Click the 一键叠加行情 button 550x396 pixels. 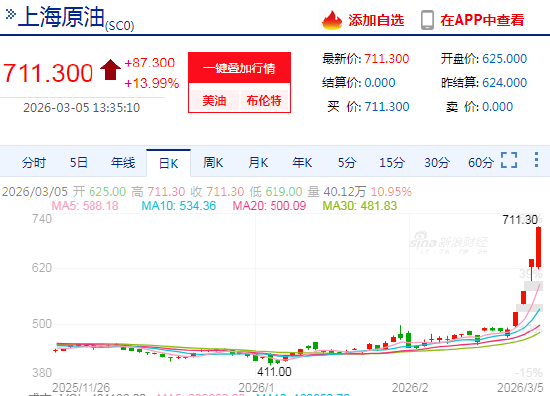point(239,68)
